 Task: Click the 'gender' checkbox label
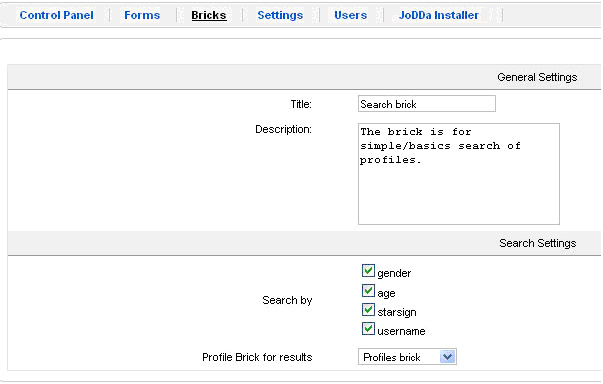[394, 273]
